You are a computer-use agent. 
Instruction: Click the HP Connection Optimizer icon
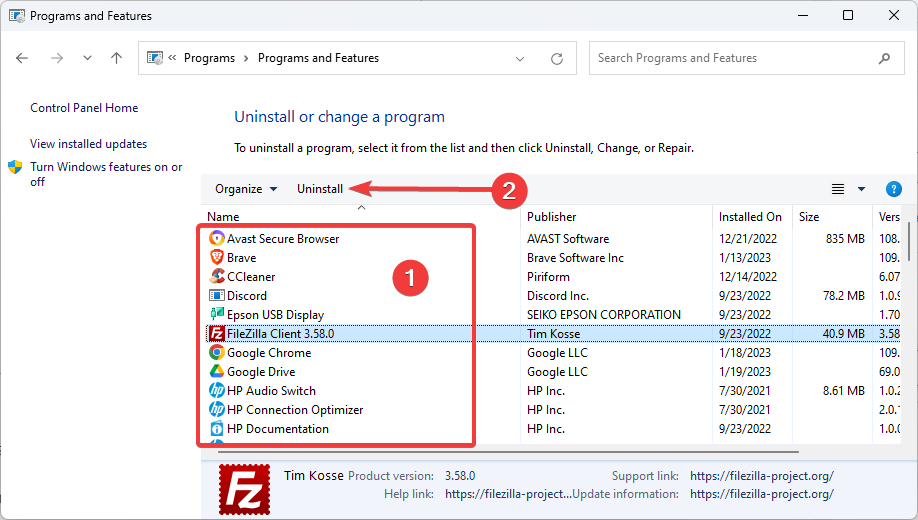(217, 409)
